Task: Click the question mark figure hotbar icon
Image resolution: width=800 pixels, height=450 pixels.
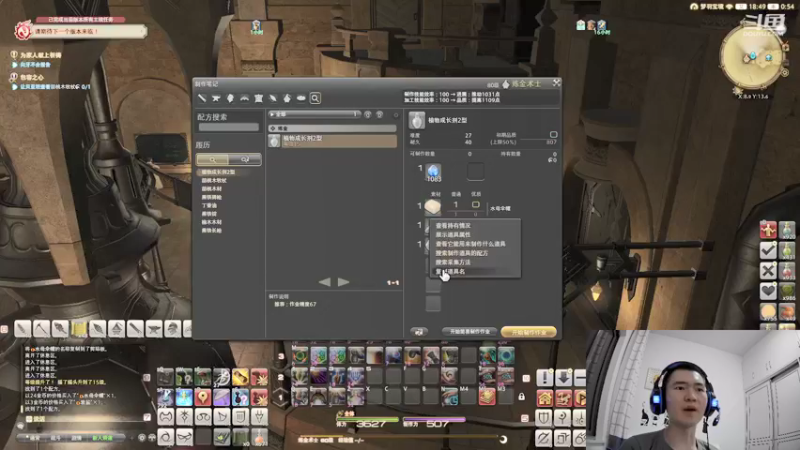Action: pos(240,396)
